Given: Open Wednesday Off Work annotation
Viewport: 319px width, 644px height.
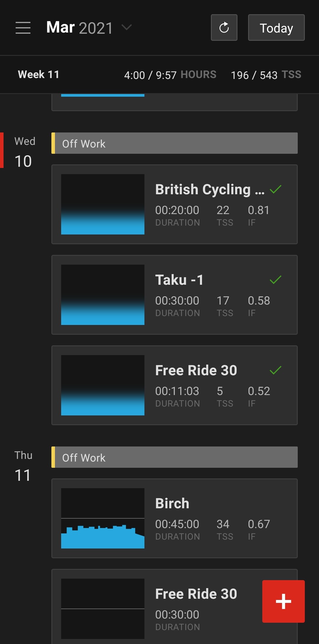Looking at the screenshot, I should pyautogui.click(x=174, y=143).
